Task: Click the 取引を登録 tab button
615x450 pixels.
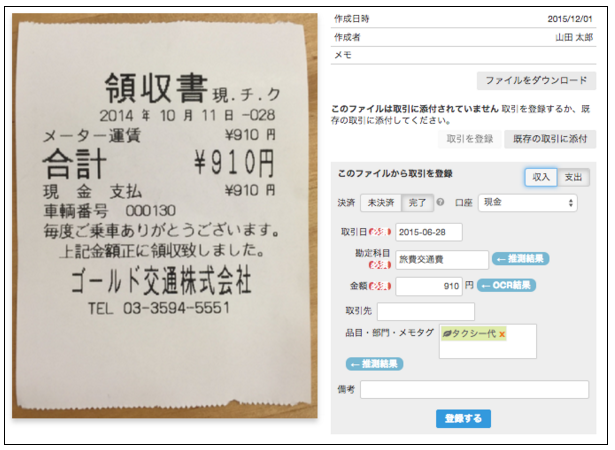Action: pyautogui.click(x=469, y=139)
